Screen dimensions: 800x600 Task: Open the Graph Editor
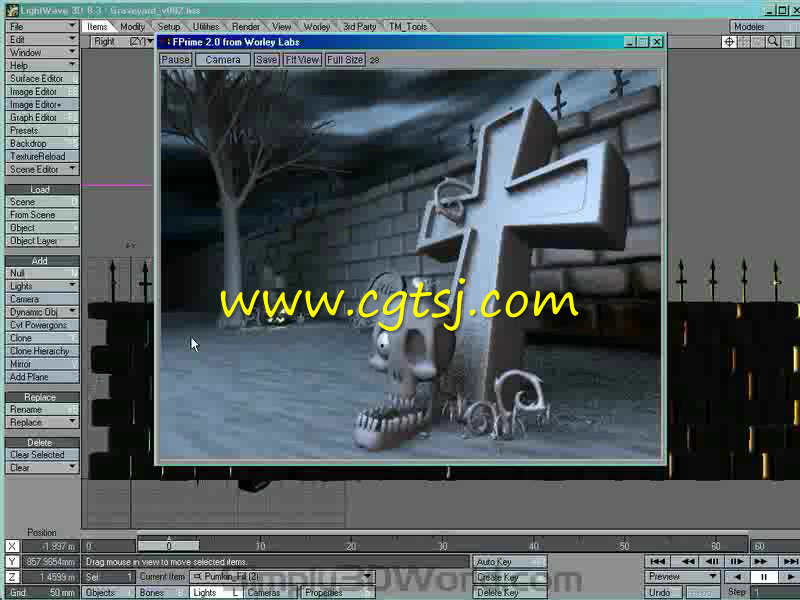click(x=42, y=117)
